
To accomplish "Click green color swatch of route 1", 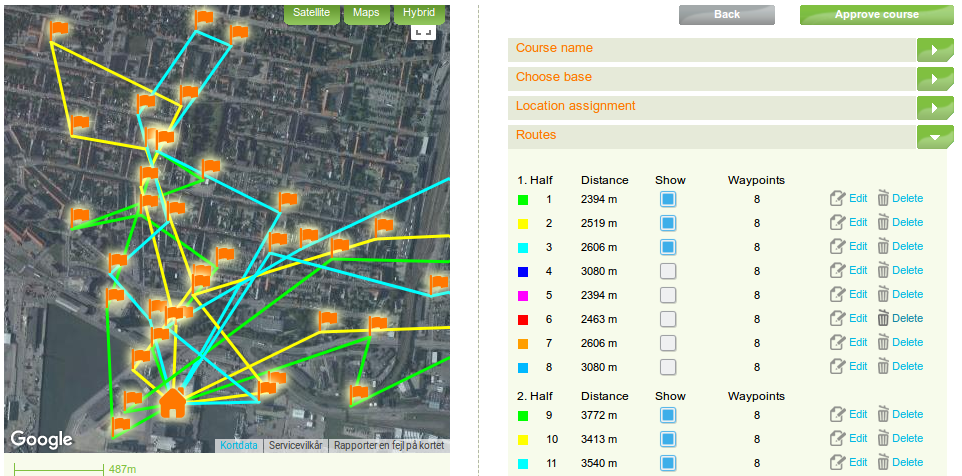I will coord(523,199).
